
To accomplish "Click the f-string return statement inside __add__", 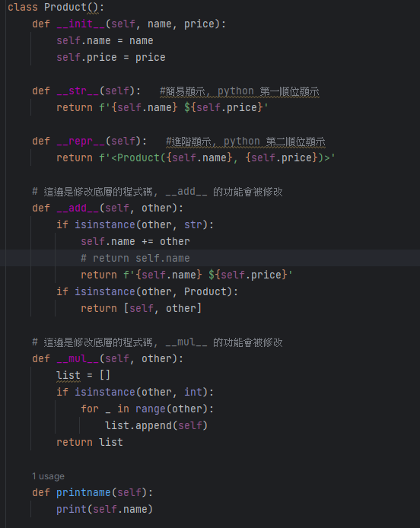I will tap(186, 275).
